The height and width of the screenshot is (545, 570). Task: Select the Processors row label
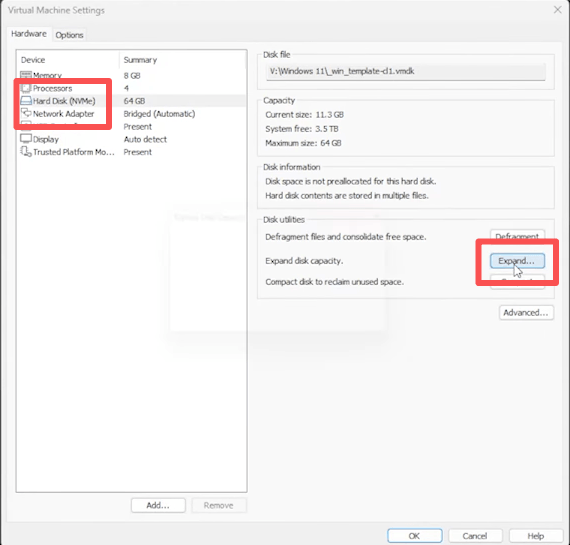pyautogui.click(x=53, y=88)
